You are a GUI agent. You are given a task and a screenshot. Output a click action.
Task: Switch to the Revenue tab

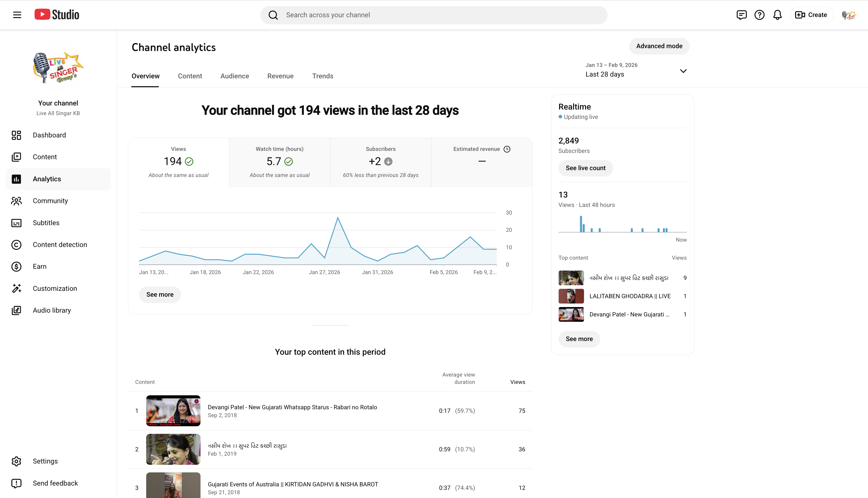click(x=280, y=76)
